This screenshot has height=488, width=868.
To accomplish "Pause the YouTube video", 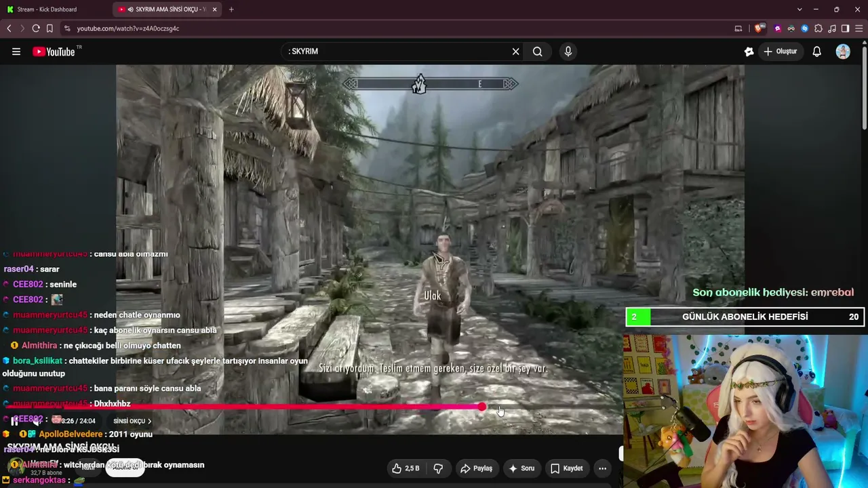I will (x=14, y=421).
